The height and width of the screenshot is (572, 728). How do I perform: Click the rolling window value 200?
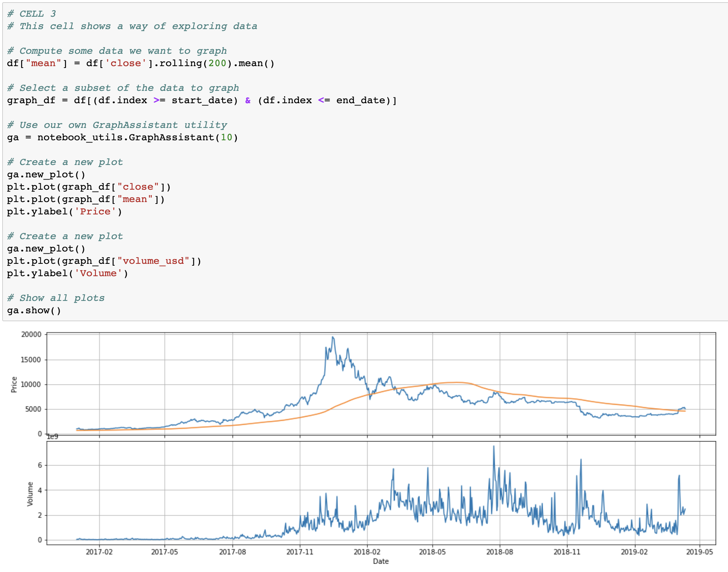click(x=217, y=63)
